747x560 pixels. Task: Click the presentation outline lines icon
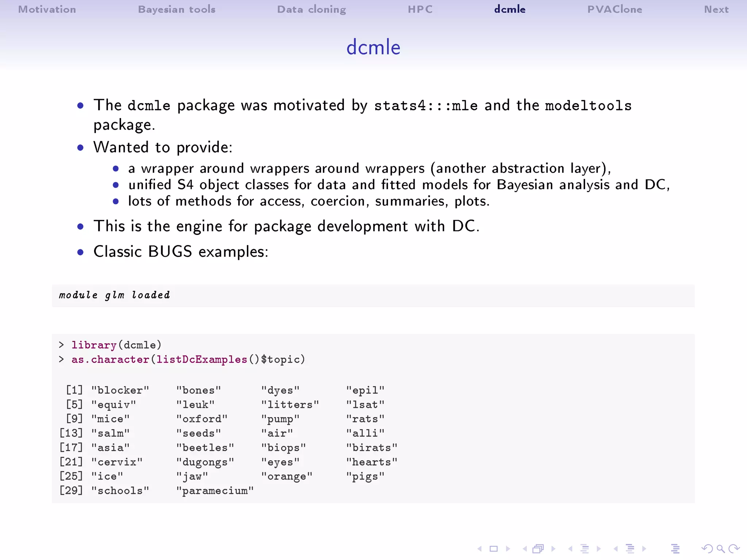(675, 548)
